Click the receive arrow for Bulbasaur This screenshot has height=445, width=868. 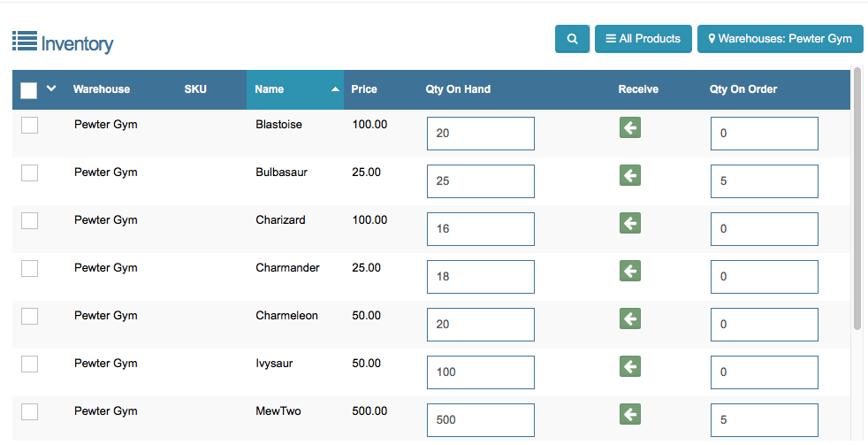click(630, 176)
